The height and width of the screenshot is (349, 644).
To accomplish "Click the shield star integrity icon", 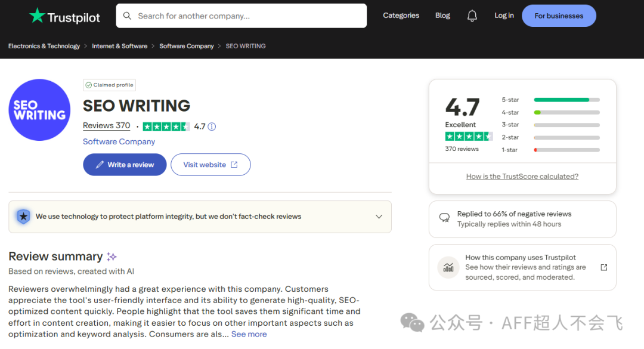I will 23,216.
